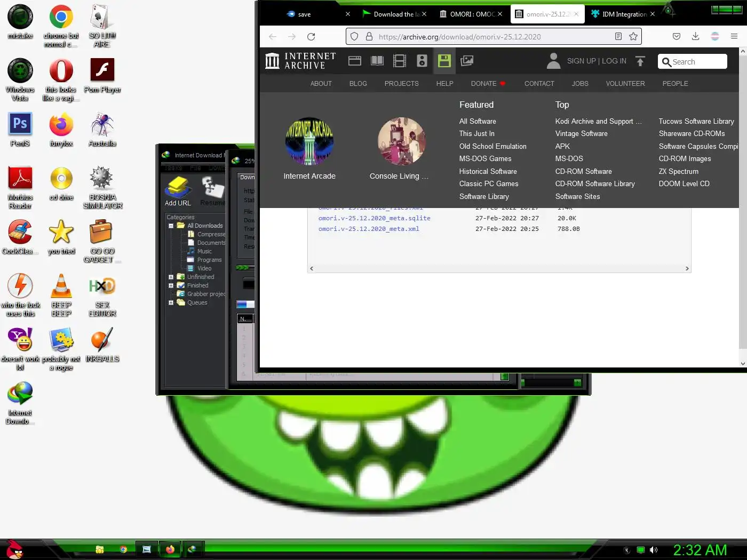The image size is (747, 560).
Task: Click the taskbar clock showing 2:32 AM
Action: coord(700,550)
